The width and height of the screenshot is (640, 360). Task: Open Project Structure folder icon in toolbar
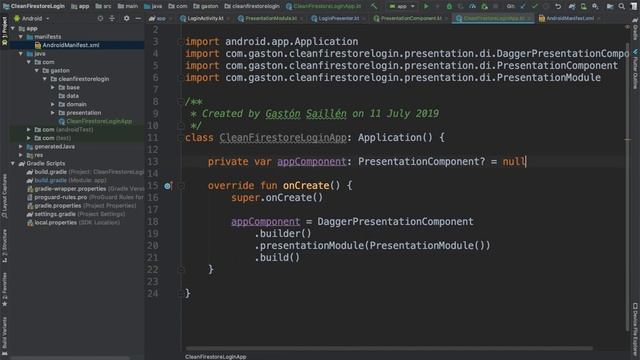610,6
